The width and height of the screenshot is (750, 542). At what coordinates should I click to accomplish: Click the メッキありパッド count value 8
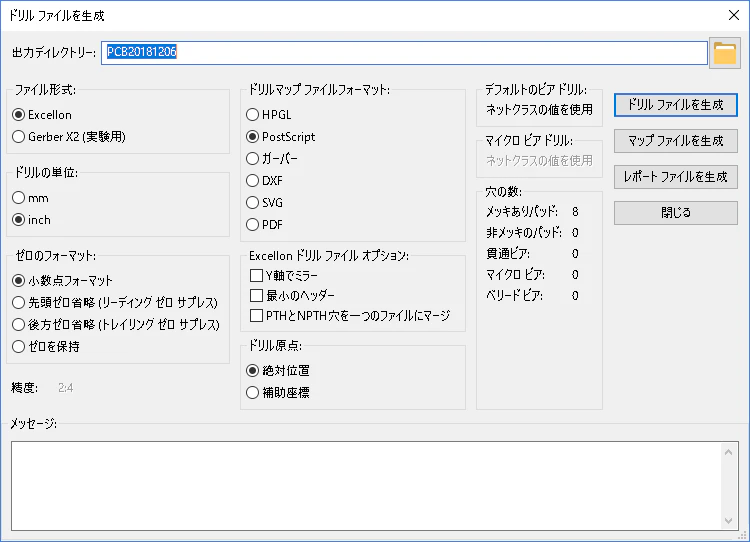click(575, 211)
